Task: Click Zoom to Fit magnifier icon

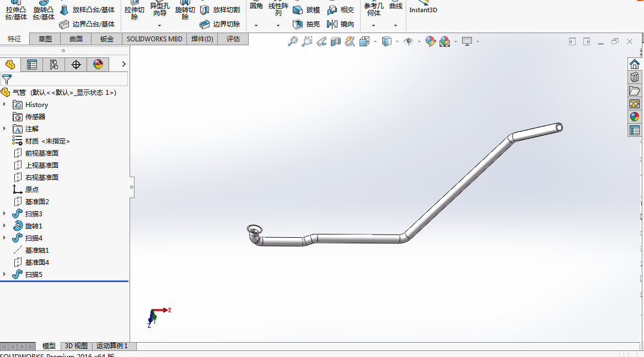Action: (x=292, y=41)
